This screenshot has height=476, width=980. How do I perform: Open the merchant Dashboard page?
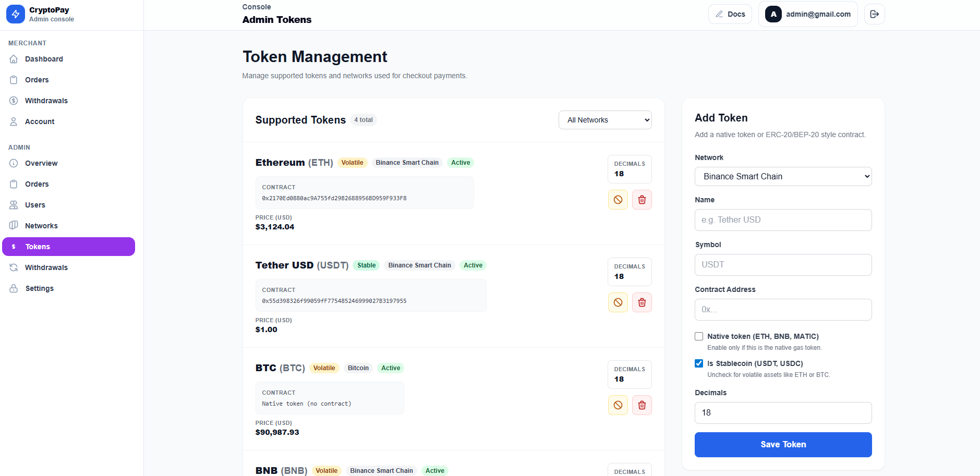44,59
